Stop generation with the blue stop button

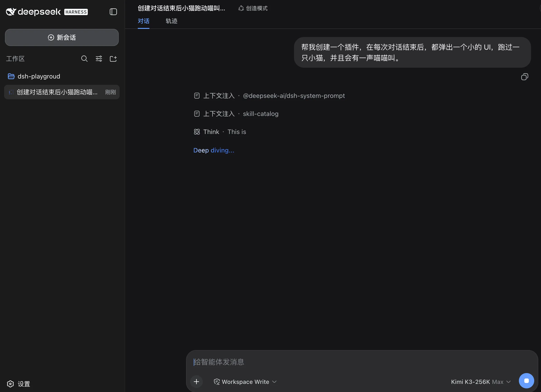point(526,381)
